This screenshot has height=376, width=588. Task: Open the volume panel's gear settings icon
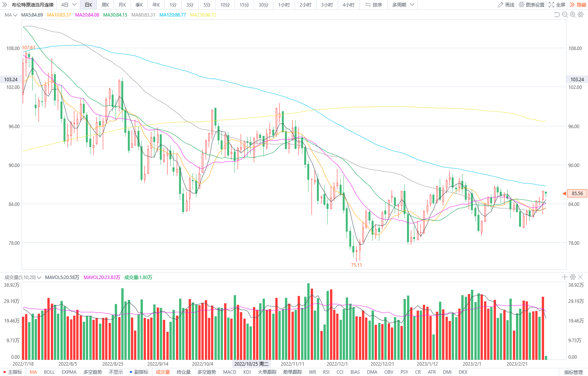click(x=573, y=277)
